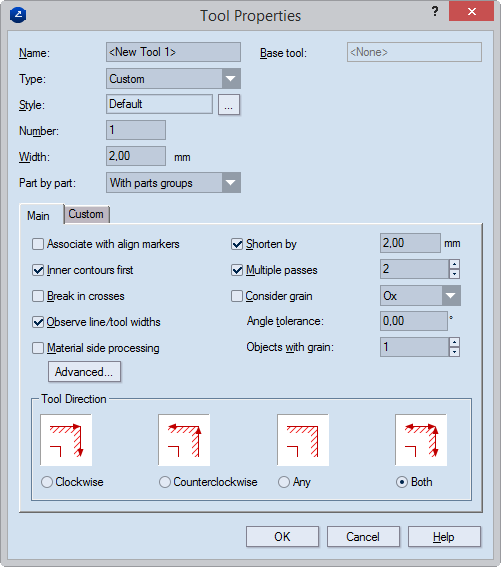Open the Advanced... settings button
This screenshot has width=501, height=567.
(84, 372)
